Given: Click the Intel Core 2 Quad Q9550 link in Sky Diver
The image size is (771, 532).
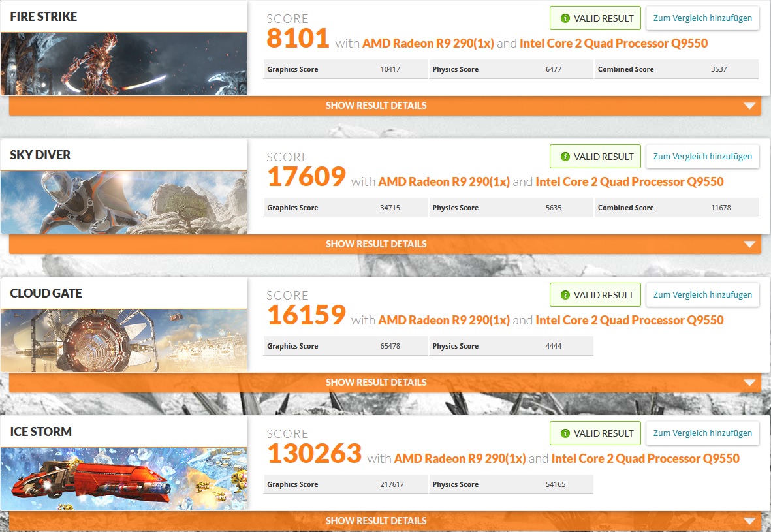Looking at the screenshot, I should pyautogui.click(x=629, y=182).
